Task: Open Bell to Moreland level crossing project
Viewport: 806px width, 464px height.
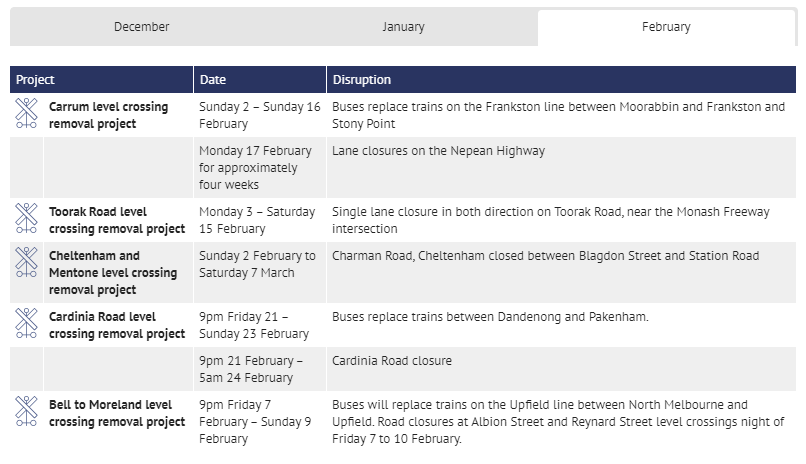Action: pos(117,413)
